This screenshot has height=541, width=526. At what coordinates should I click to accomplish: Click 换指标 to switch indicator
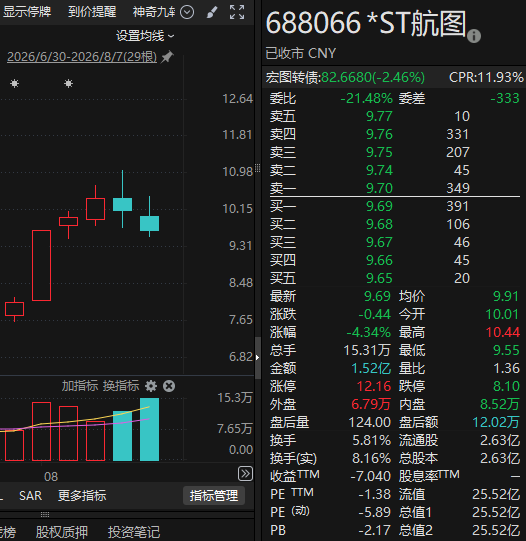(121, 386)
